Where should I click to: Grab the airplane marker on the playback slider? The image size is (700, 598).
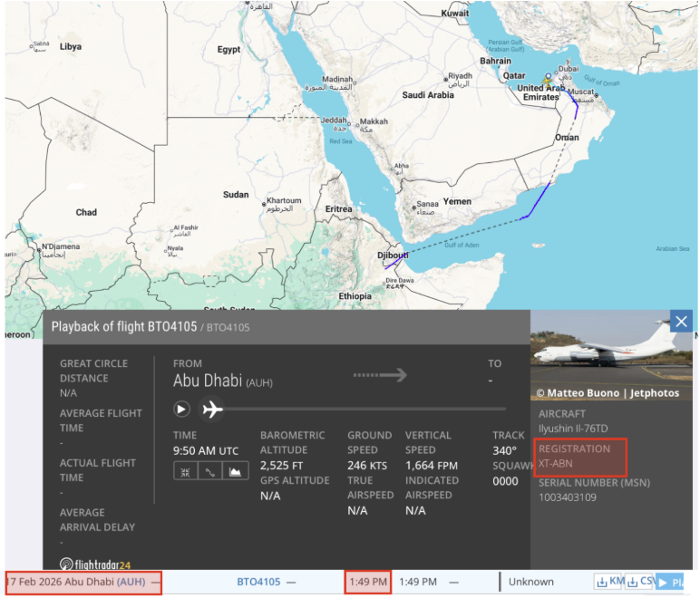tap(211, 409)
